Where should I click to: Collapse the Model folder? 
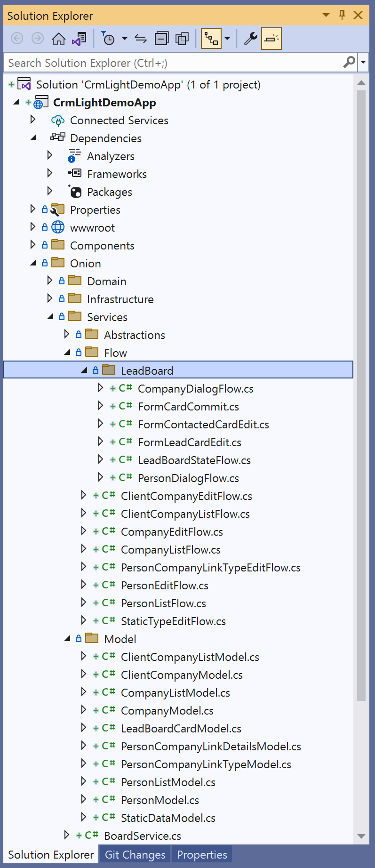(x=67, y=639)
